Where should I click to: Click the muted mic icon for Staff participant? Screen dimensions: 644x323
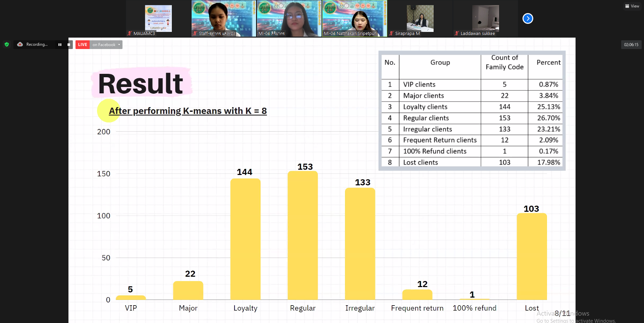195,33
